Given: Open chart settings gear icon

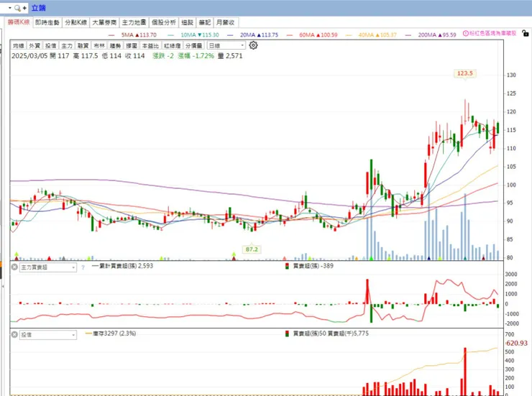Looking at the screenshot, I should click(x=253, y=45).
